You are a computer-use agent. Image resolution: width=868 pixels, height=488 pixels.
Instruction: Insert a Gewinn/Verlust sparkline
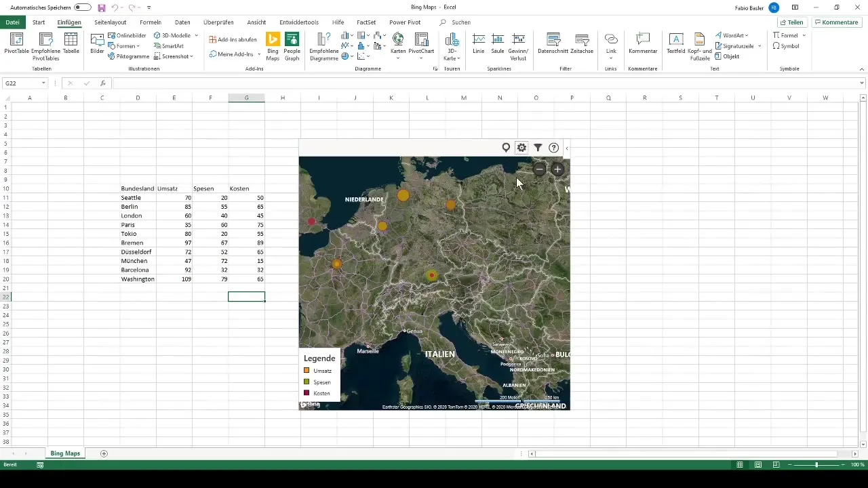click(x=519, y=46)
